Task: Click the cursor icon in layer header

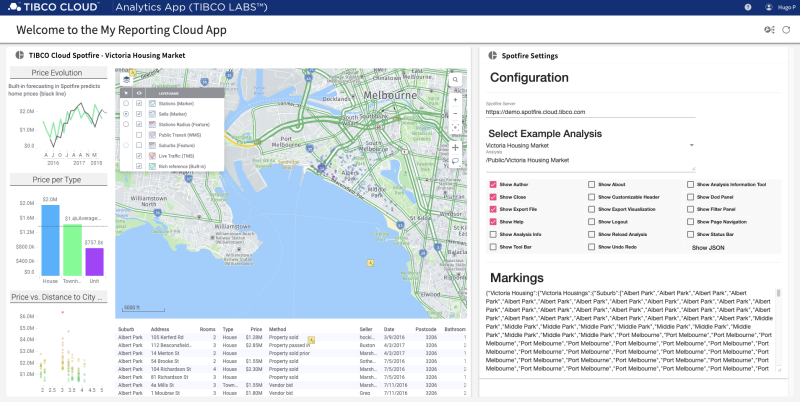Action: 126,93
